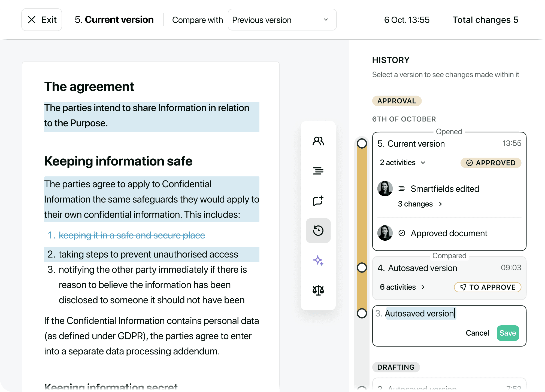Click the X icon on Exit
This screenshot has width=545, height=392.
tap(32, 20)
